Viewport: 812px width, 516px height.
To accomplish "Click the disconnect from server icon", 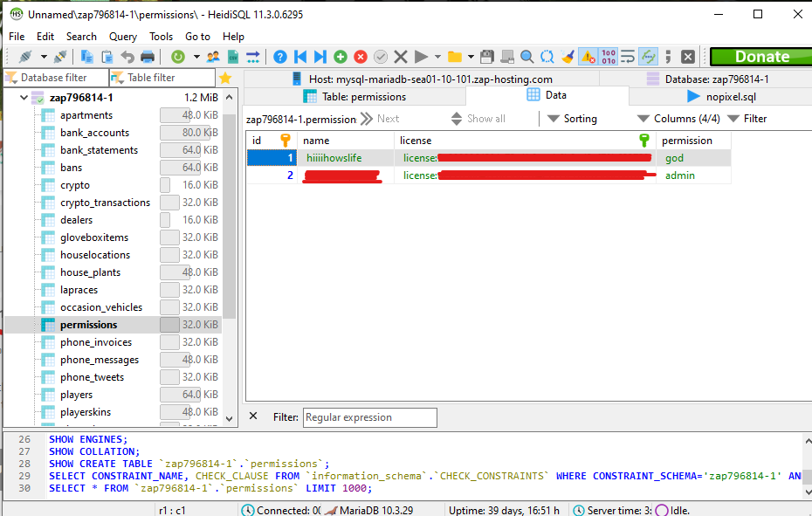I will (60, 57).
